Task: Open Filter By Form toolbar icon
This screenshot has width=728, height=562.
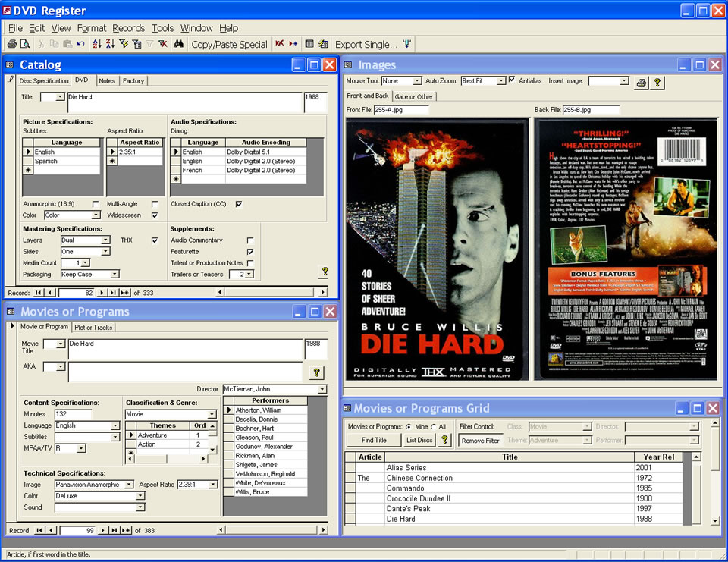Action: pyautogui.click(x=136, y=44)
